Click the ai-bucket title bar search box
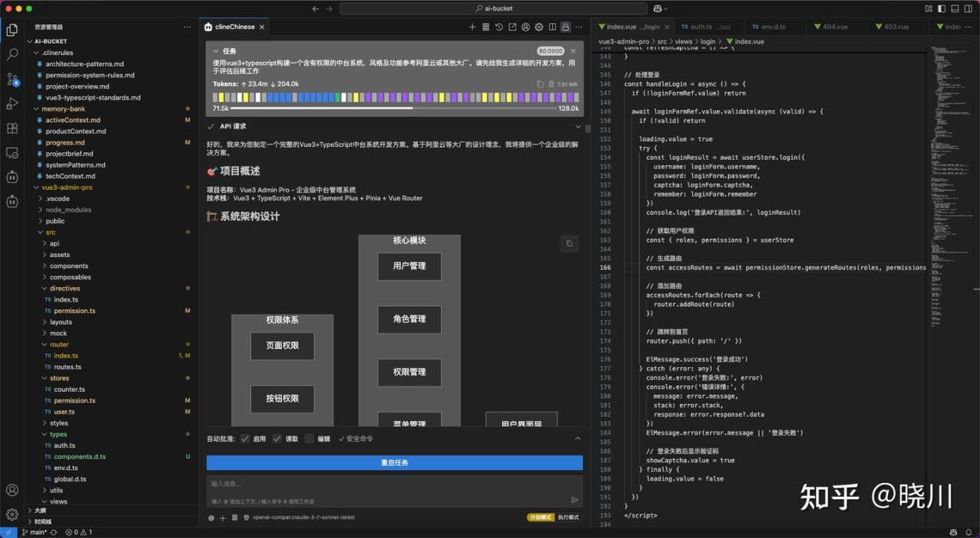The height and width of the screenshot is (538, 980). pyautogui.click(x=492, y=8)
